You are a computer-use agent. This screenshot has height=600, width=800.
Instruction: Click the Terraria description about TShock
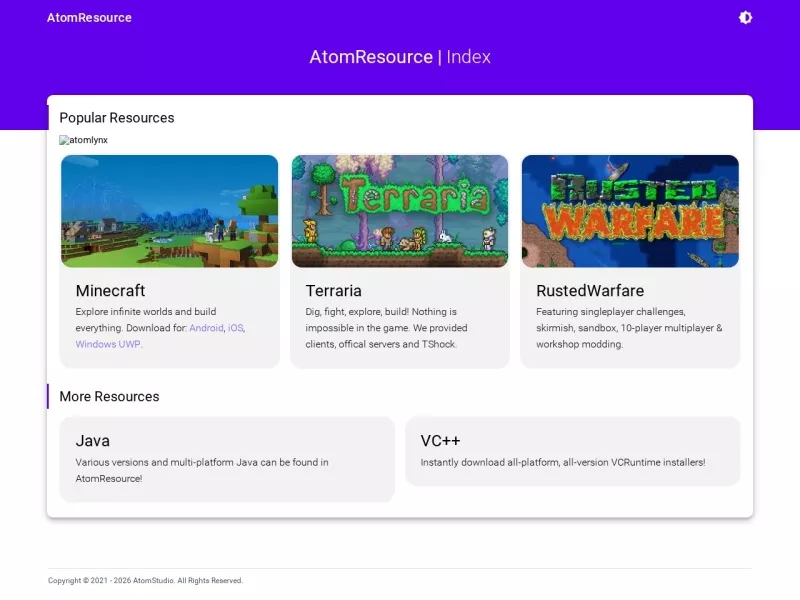pyautogui.click(x=386, y=328)
